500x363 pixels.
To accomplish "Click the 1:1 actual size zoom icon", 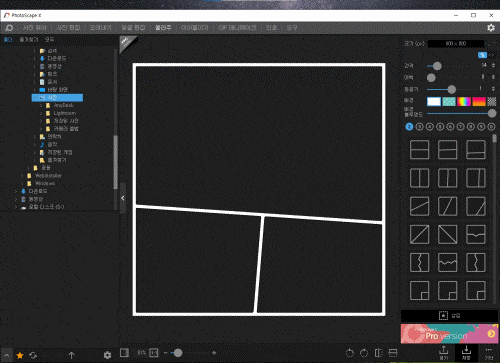I will point(154,352).
